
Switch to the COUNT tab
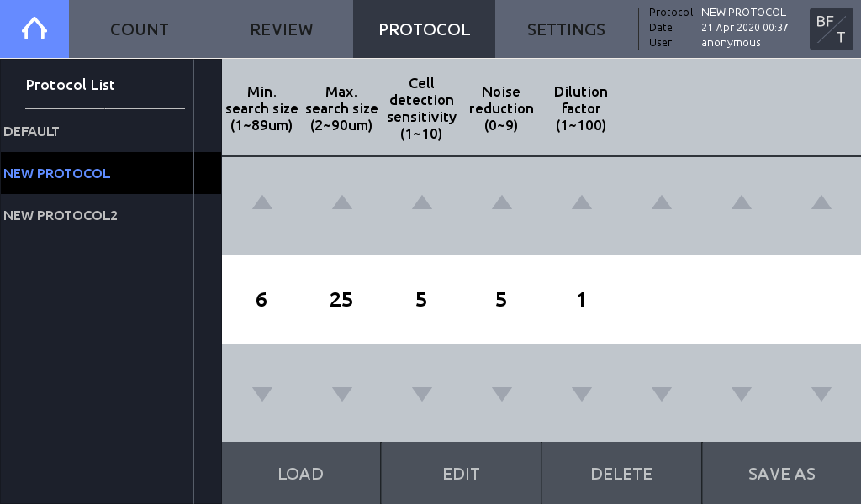(140, 29)
